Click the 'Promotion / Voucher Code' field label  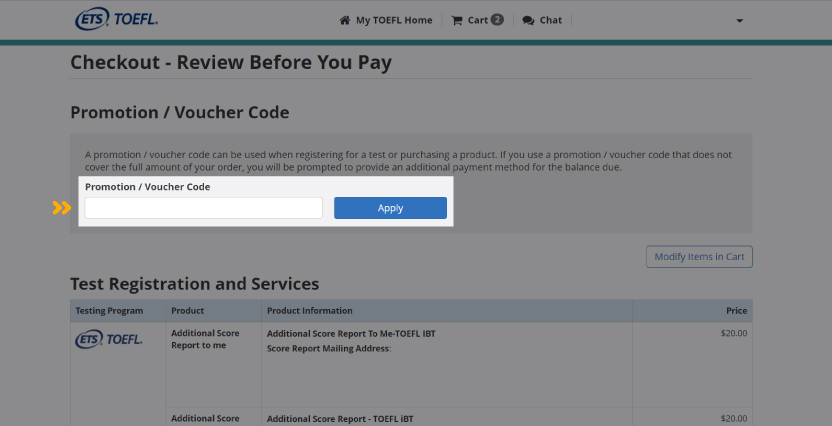click(x=148, y=187)
